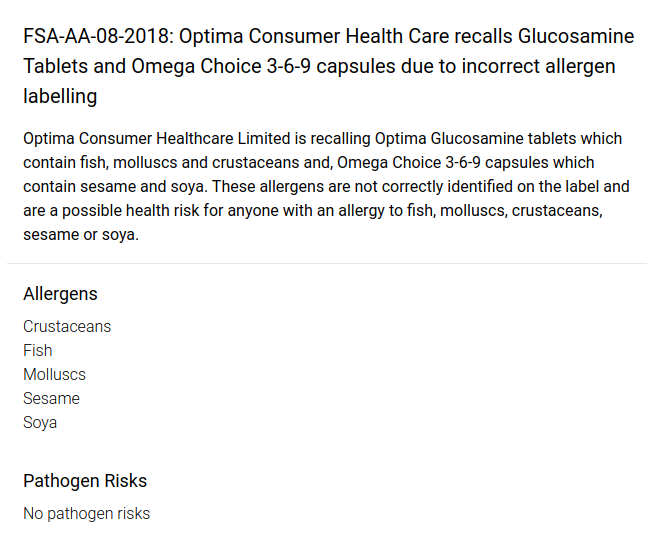Click sesame or soya at paragraph end
This screenshot has width=660, height=557.
[81, 235]
